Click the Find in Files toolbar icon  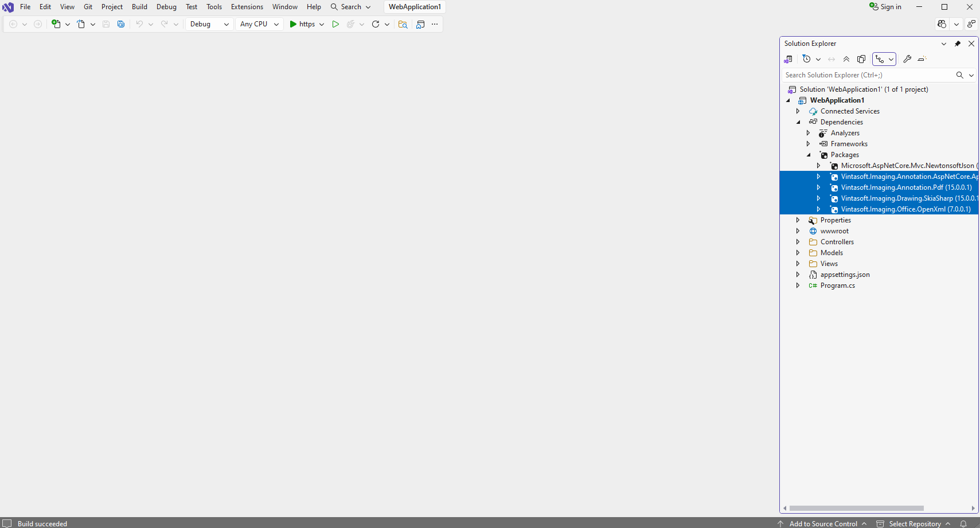[403, 24]
